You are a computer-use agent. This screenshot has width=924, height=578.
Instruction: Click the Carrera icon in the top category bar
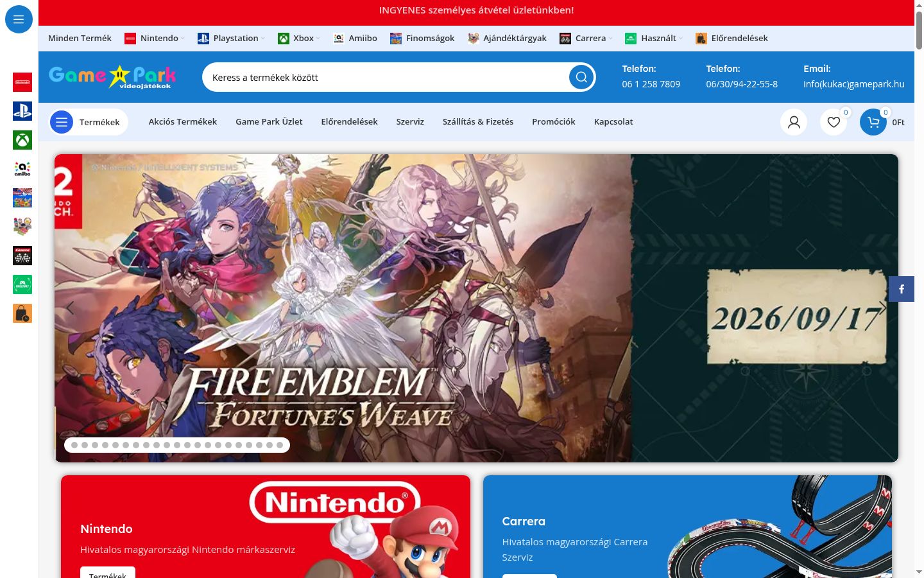565,39
